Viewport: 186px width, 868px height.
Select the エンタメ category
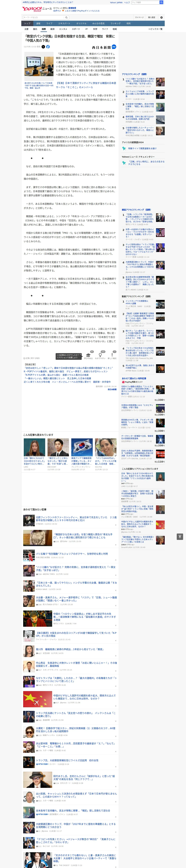click(63, 29)
